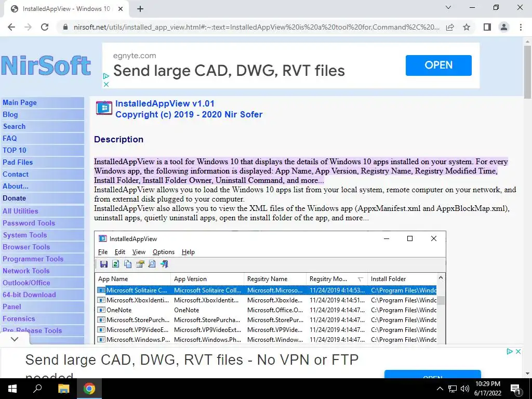Open a new browser tab
532x399 pixels.
pos(140,9)
